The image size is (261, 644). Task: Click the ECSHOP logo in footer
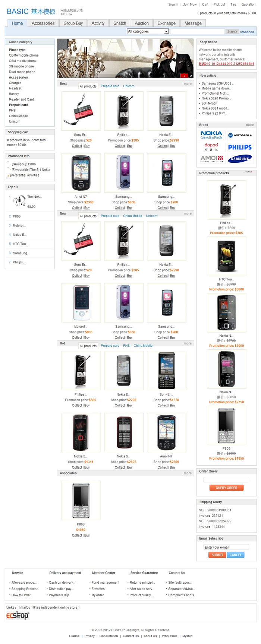(x=18, y=615)
